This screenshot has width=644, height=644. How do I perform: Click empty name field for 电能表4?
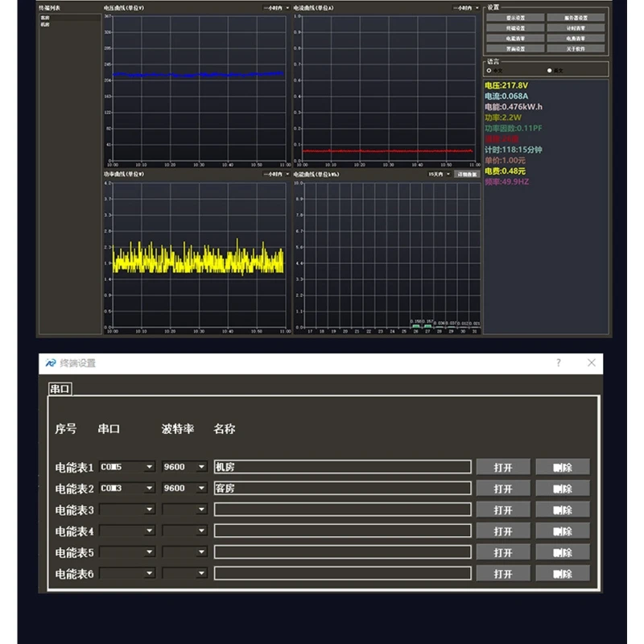coord(343,530)
